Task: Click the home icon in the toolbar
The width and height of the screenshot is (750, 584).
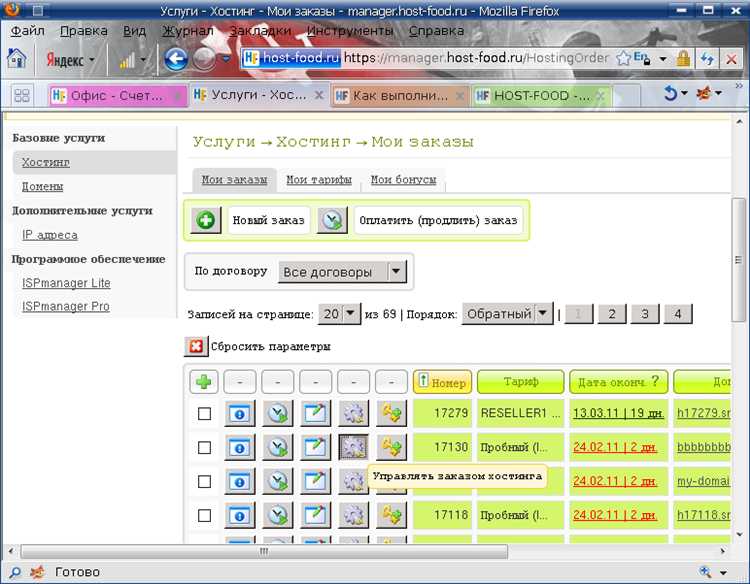Action: coord(17,59)
